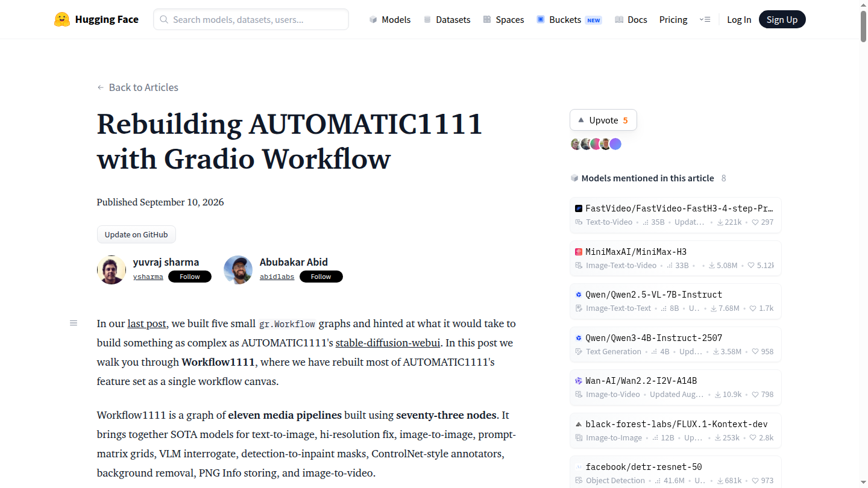The width and height of the screenshot is (868, 488).
Task: Open black-forest-labs/FLUX.1-Kontext-dev model card
Action: click(x=675, y=430)
